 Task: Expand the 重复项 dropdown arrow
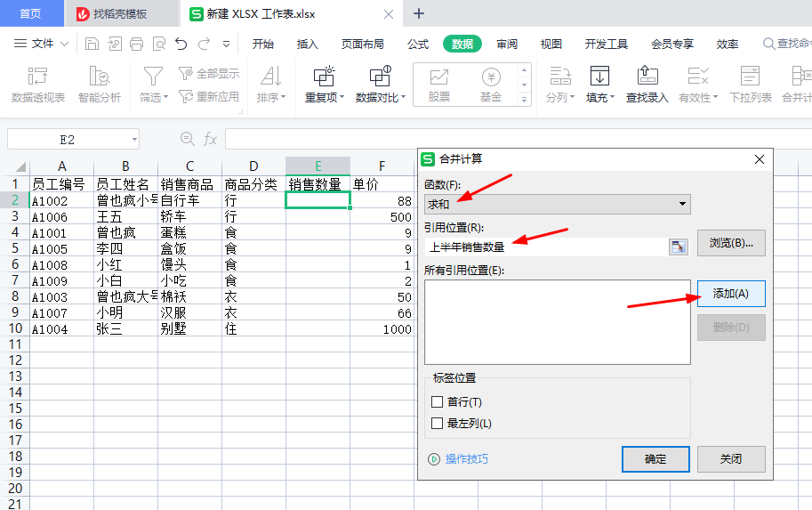tap(342, 97)
